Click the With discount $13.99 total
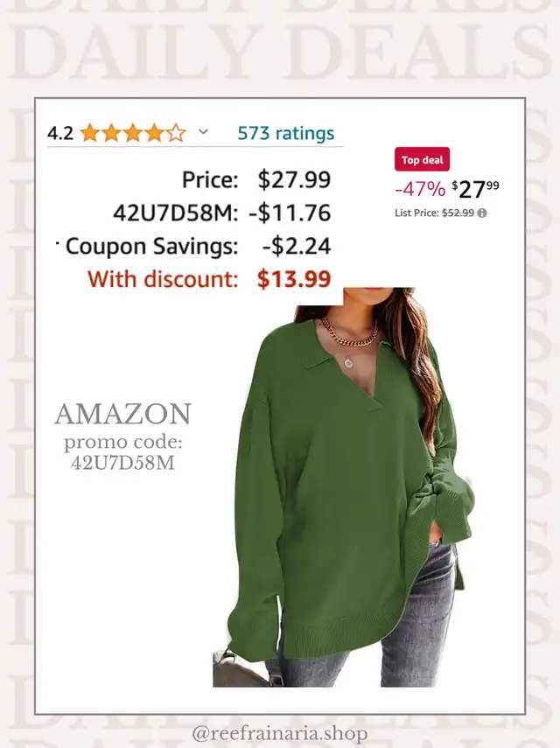Image resolution: width=560 pixels, height=748 pixels. click(209, 279)
